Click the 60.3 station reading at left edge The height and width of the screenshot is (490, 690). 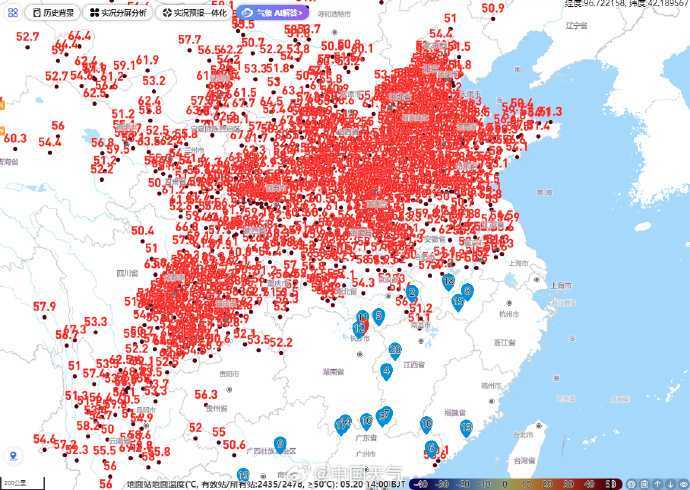tap(14, 138)
